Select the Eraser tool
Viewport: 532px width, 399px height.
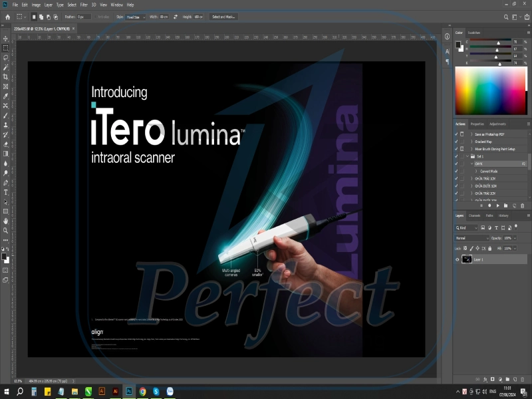point(6,144)
